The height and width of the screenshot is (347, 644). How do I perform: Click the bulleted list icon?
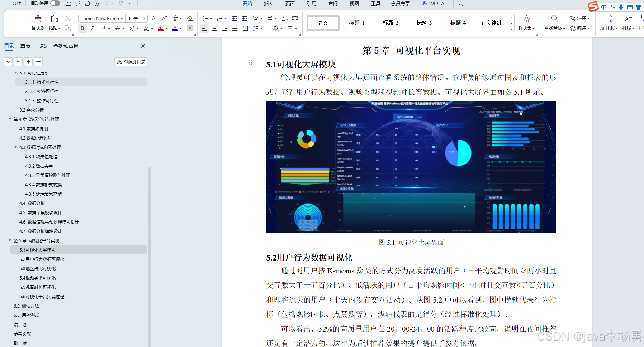pos(205,18)
